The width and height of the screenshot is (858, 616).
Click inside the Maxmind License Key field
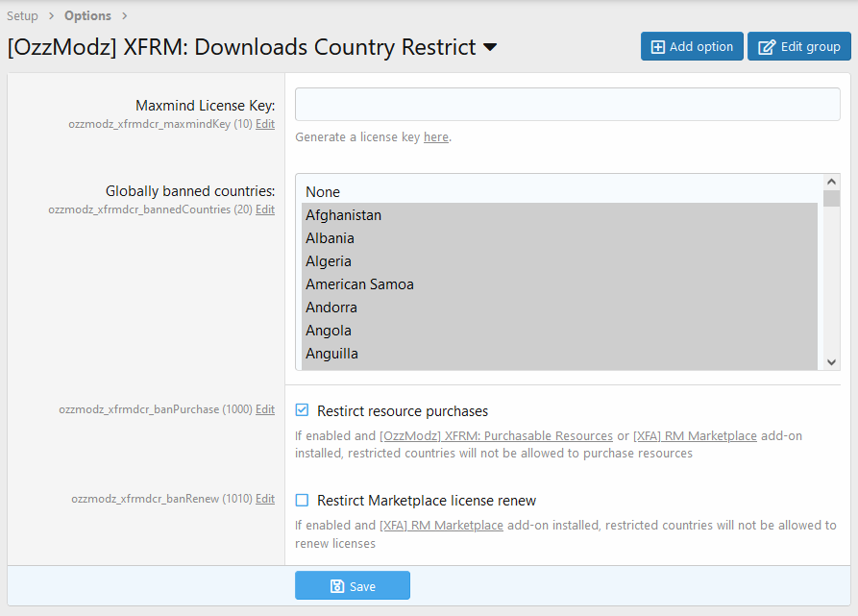pos(567,105)
